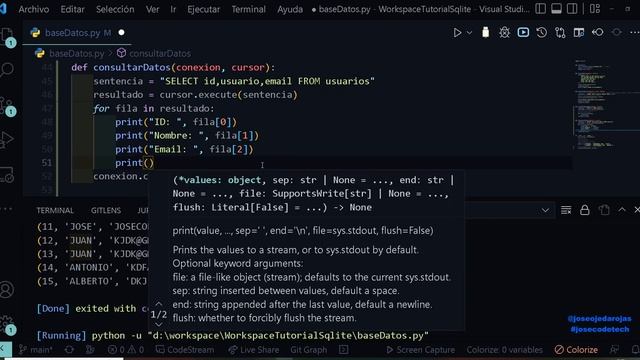This screenshot has height=360, width=640.
Task: Open the Terminal menu
Action: [249, 9]
